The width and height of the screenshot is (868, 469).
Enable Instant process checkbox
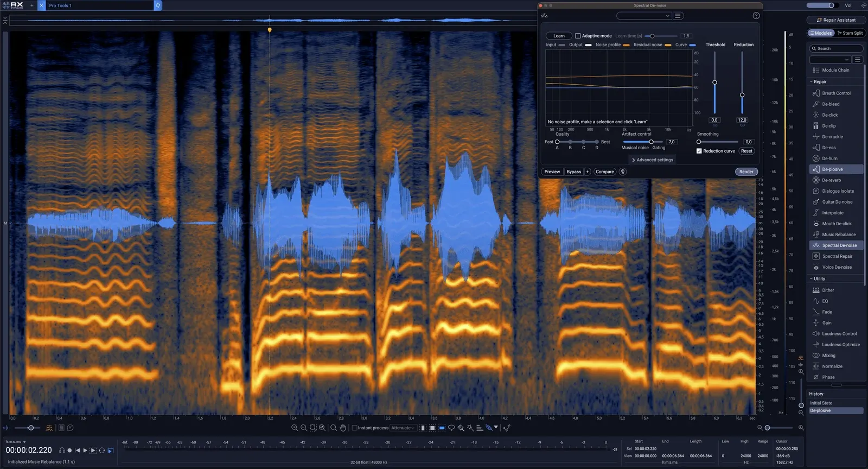click(354, 428)
